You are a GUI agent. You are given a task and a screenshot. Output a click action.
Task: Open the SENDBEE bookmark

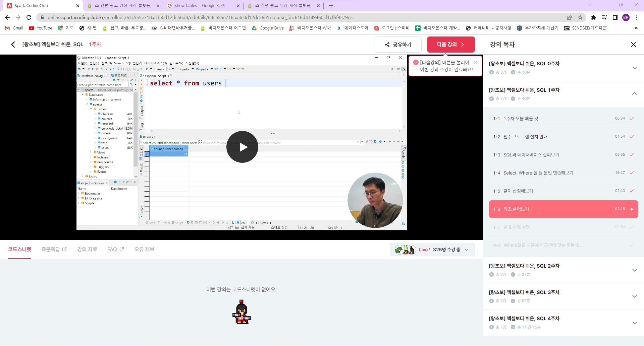point(586,28)
